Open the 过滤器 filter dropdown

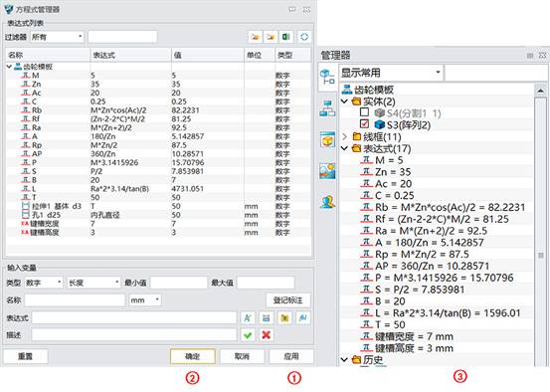coord(57,37)
